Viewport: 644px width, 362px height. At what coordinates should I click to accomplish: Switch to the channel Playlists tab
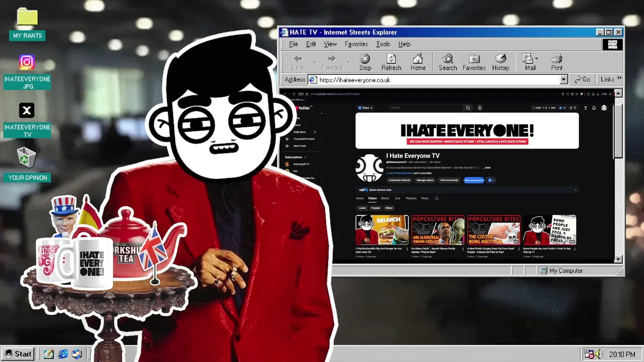411,198
